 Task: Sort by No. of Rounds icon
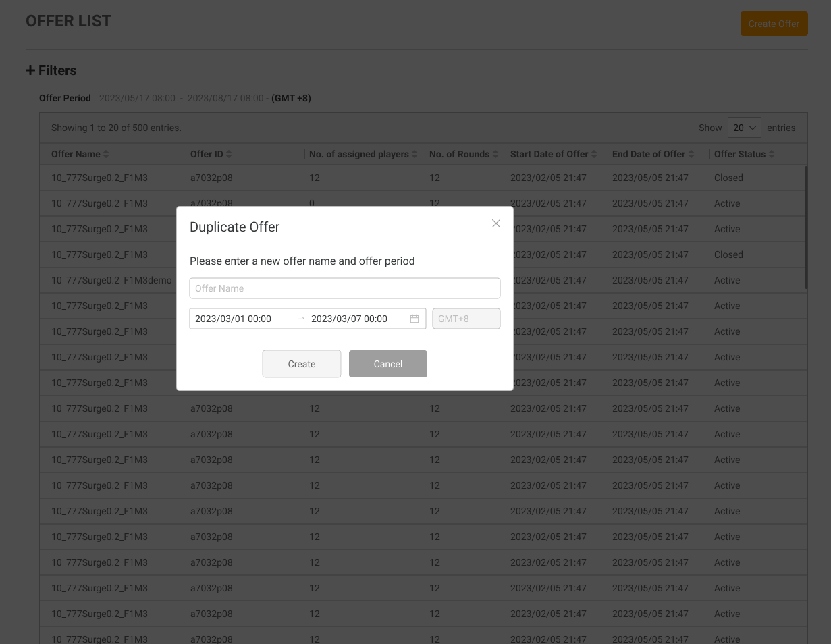495,155
